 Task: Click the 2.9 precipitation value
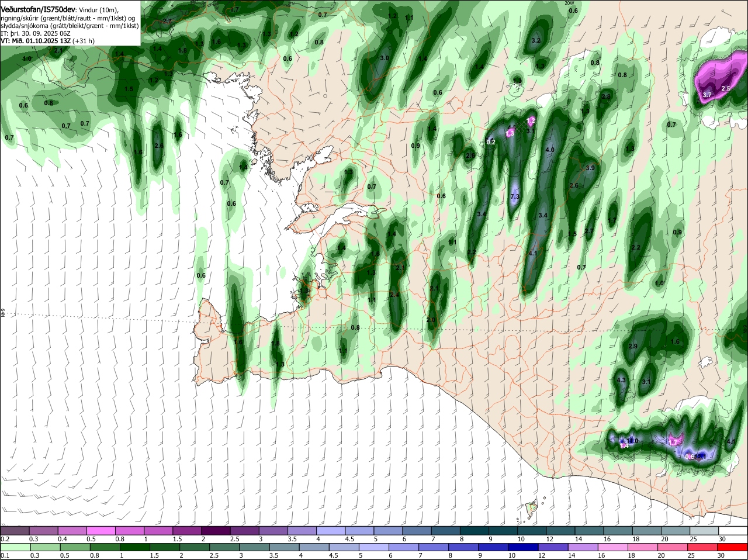pos(633,347)
